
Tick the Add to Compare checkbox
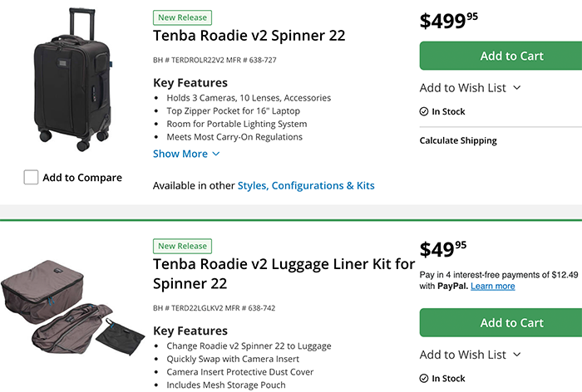[32, 177]
